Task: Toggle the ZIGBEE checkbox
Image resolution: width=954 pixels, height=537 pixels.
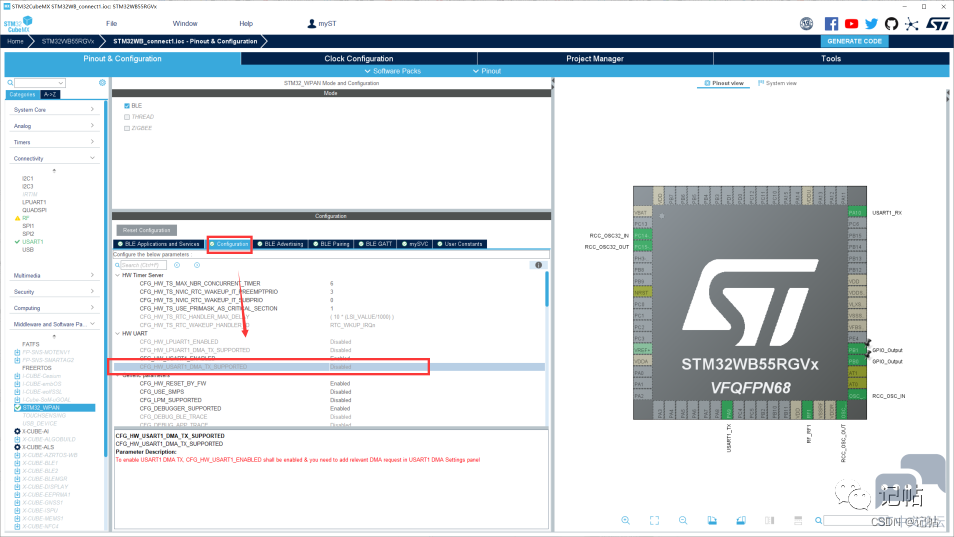Action: [x=127, y=128]
